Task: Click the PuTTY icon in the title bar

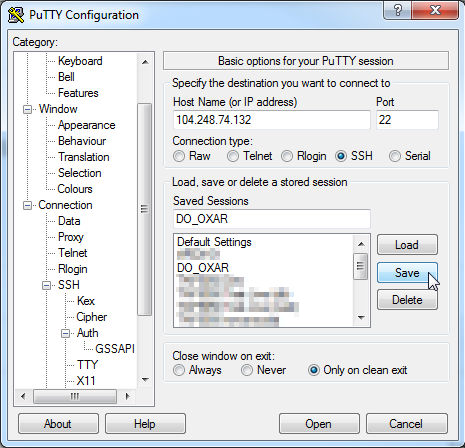Action: (x=15, y=15)
